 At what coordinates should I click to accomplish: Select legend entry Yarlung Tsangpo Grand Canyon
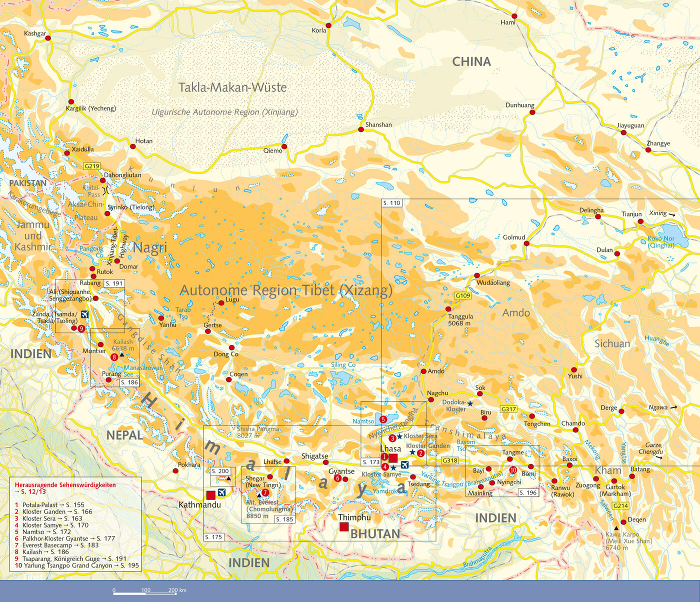tap(75, 565)
